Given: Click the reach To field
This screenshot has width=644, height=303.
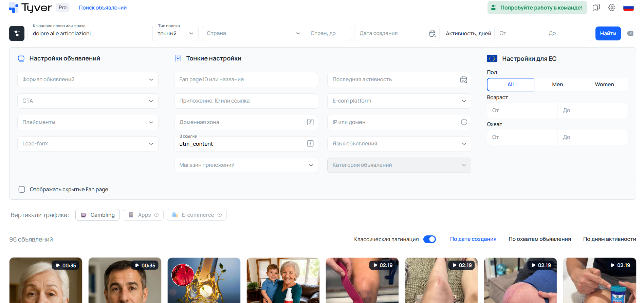Looking at the screenshot, I should [593, 137].
